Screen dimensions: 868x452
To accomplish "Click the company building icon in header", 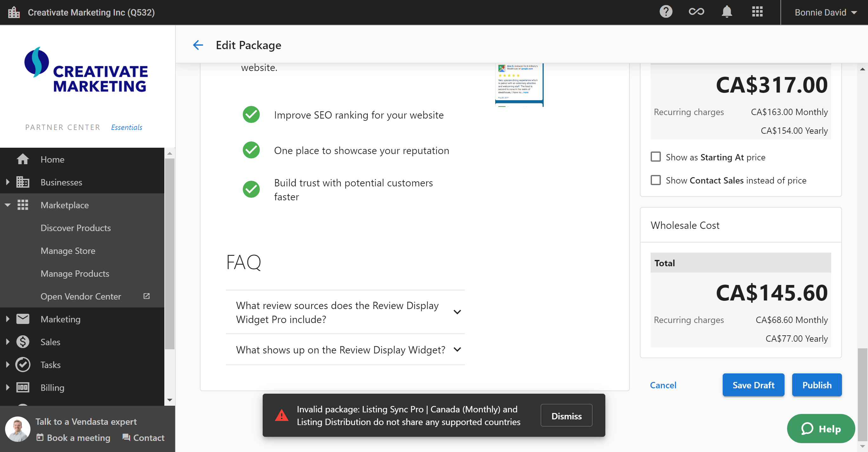I will [x=14, y=12].
